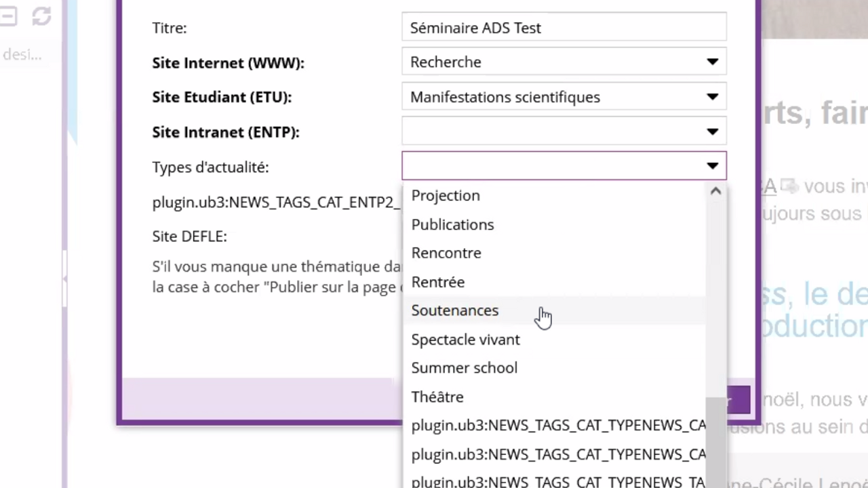Click the refresh arrows icon
The width and height of the screenshot is (868, 488).
41,16
